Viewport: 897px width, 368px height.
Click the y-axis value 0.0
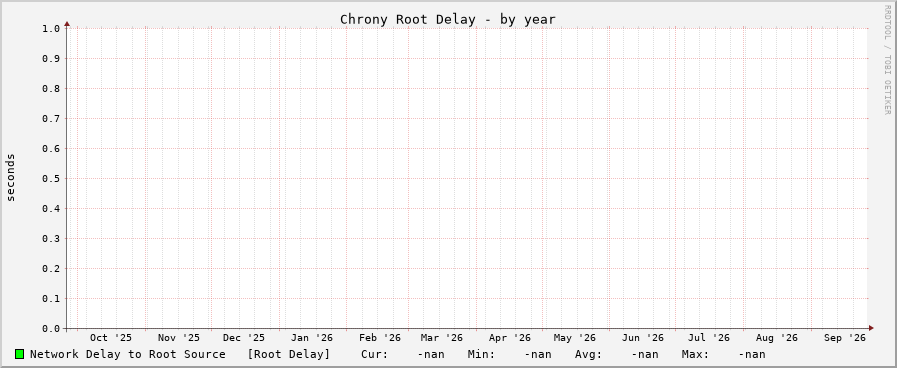[51, 329]
